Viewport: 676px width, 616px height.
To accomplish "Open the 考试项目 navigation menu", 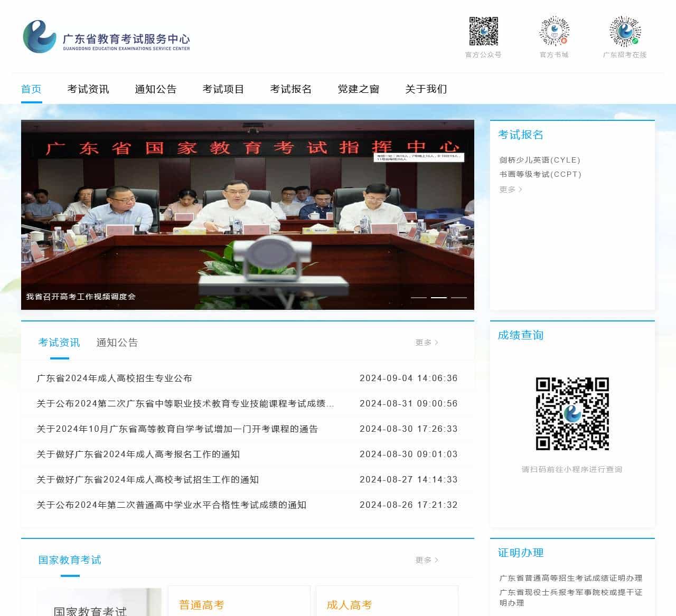I will 223,89.
